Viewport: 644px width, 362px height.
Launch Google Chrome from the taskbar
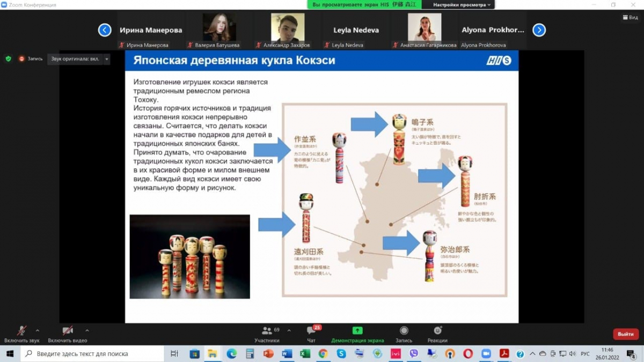pyautogui.click(x=323, y=353)
